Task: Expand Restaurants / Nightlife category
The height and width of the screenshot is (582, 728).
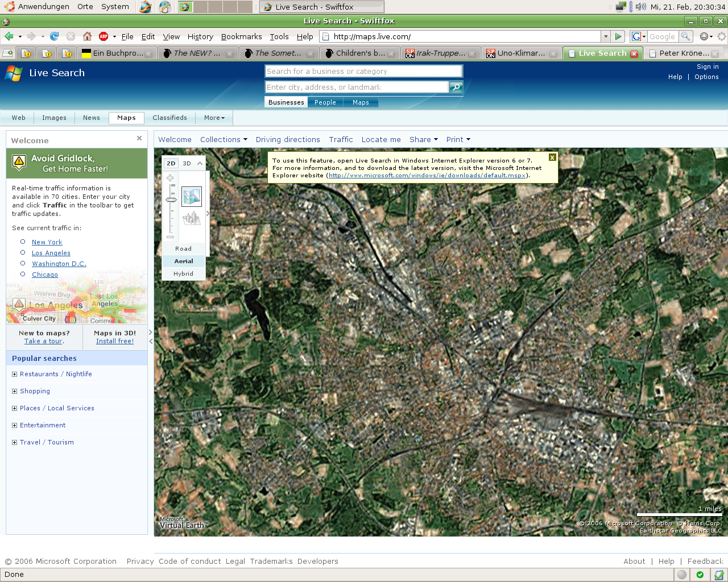Action: point(15,374)
